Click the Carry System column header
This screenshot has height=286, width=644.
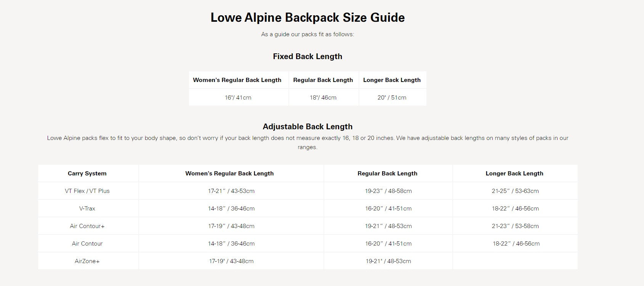[x=87, y=174]
